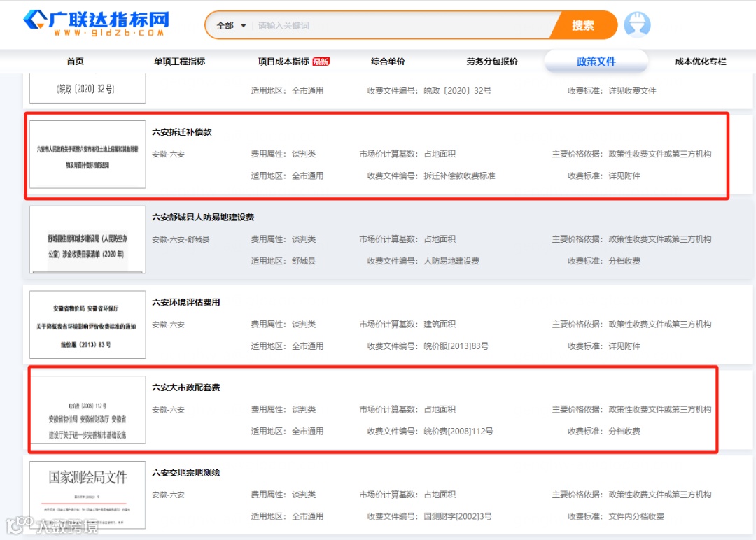Click the 六安拆迁补偿款 document thumbnail
The image size is (756, 540).
coord(87,154)
